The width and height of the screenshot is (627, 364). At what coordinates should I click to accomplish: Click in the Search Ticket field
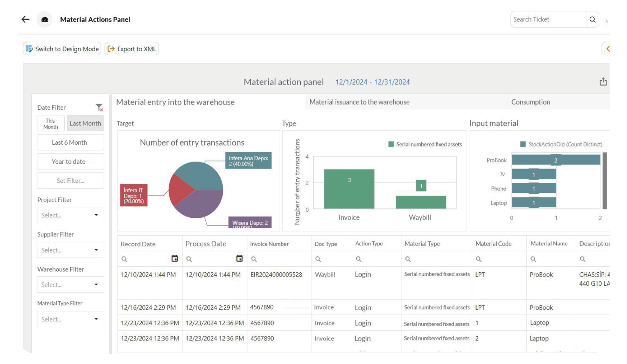(x=548, y=19)
